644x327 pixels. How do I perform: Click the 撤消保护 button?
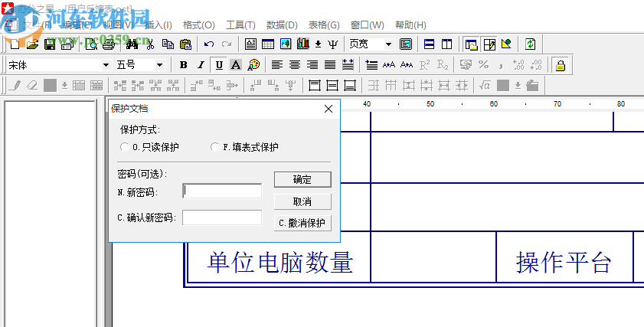pyautogui.click(x=302, y=223)
